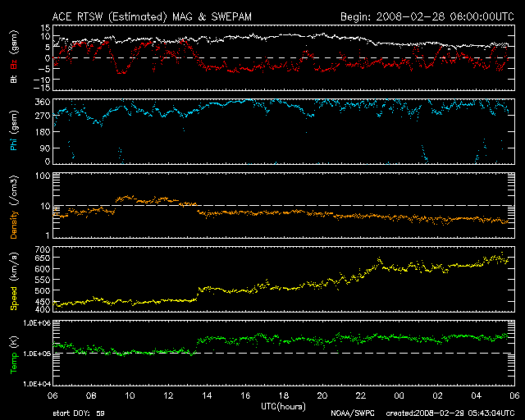Screen dimensions: 525x420
Task: Click the orange 'Density' axis label
Action: coord(14,225)
